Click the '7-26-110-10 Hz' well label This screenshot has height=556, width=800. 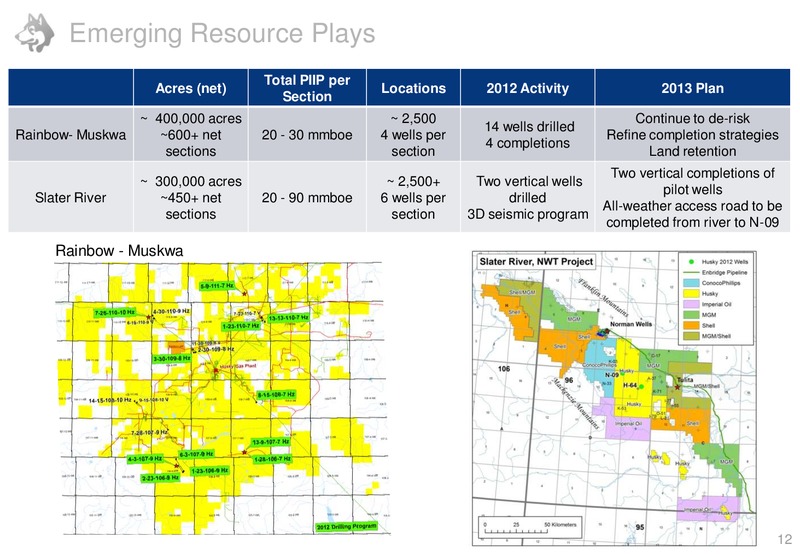click(x=115, y=312)
